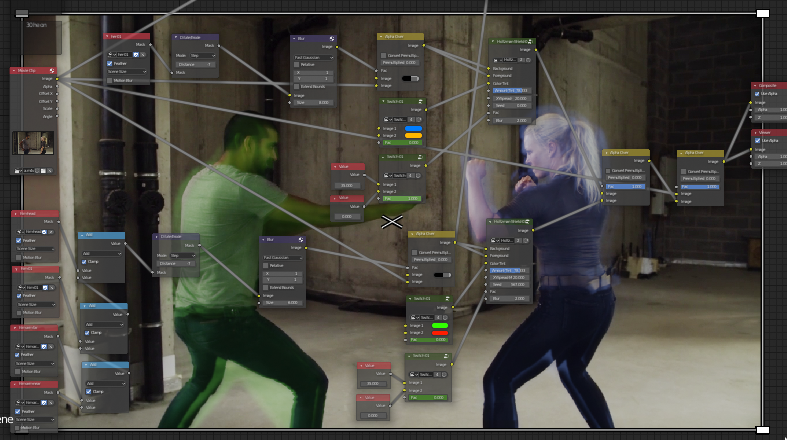This screenshot has width=787, height=440.
Task: Disable Use Alpha checkbox in Viewer node
Action: 757,140
